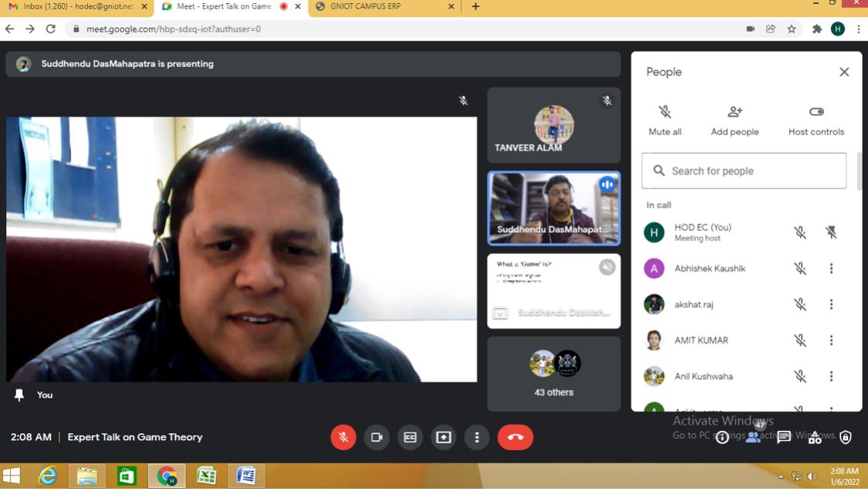Open Host controls in People panel
Screen dimensions: 868x498
point(816,120)
